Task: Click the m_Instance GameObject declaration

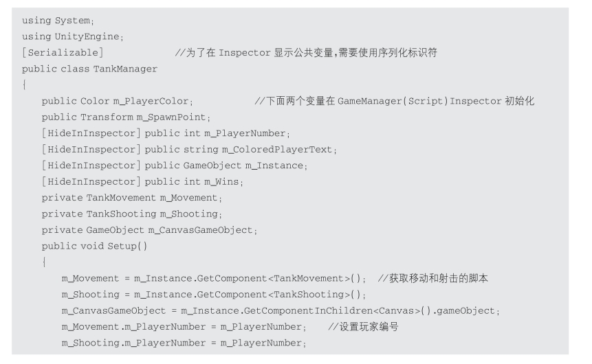Action: click(x=175, y=166)
